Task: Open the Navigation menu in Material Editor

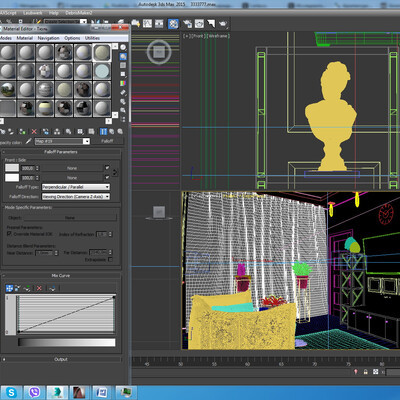Action: coord(48,38)
